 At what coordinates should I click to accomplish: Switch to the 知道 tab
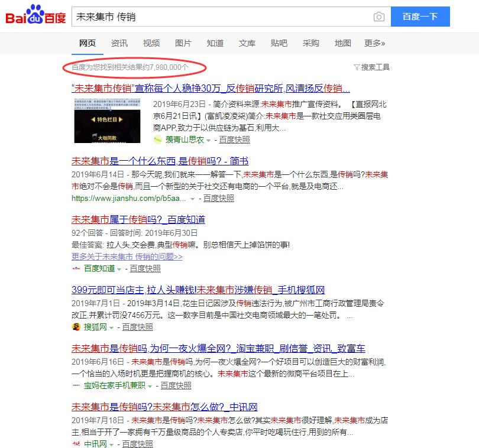point(215,43)
